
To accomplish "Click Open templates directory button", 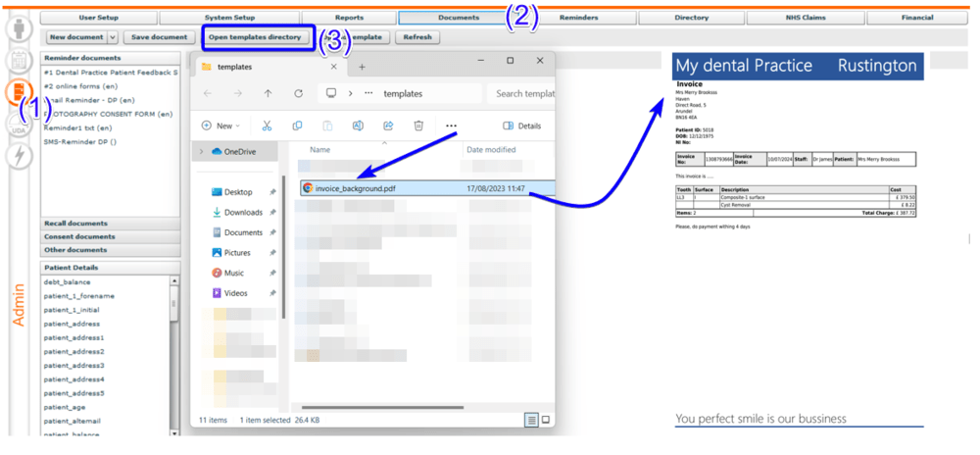I will coord(255,37).
